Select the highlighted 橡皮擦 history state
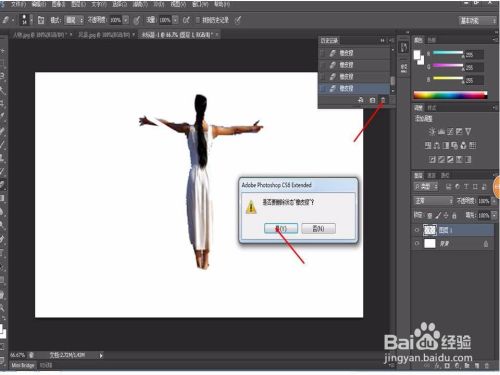The width and height of the screenshot is (500, 375). click(354, 88)
